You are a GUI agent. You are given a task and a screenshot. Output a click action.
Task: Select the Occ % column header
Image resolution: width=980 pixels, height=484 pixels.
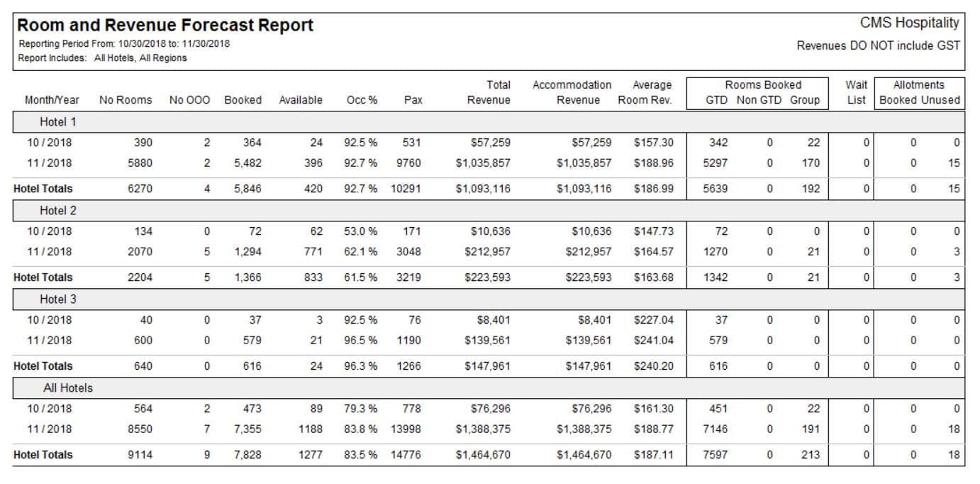(362, 100)
